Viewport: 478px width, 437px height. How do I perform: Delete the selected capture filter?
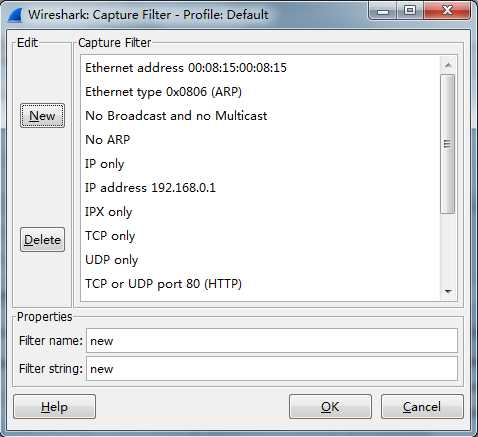42,240
